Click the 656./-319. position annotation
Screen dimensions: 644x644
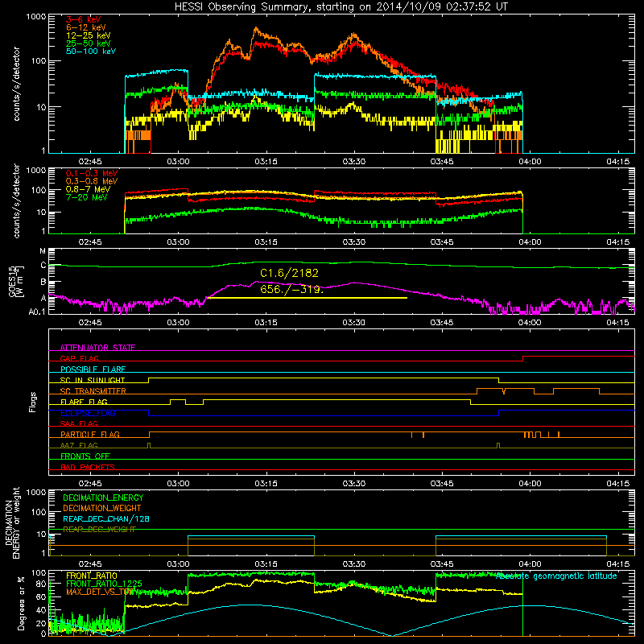coord(292,289)
